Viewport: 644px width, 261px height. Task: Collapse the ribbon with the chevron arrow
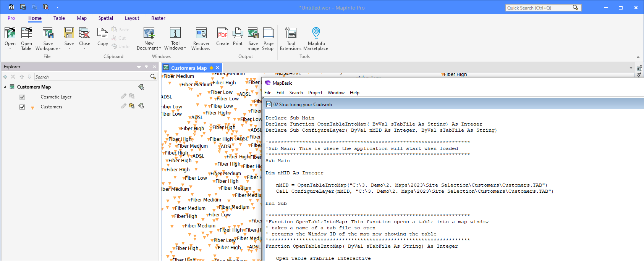point(638,57)
